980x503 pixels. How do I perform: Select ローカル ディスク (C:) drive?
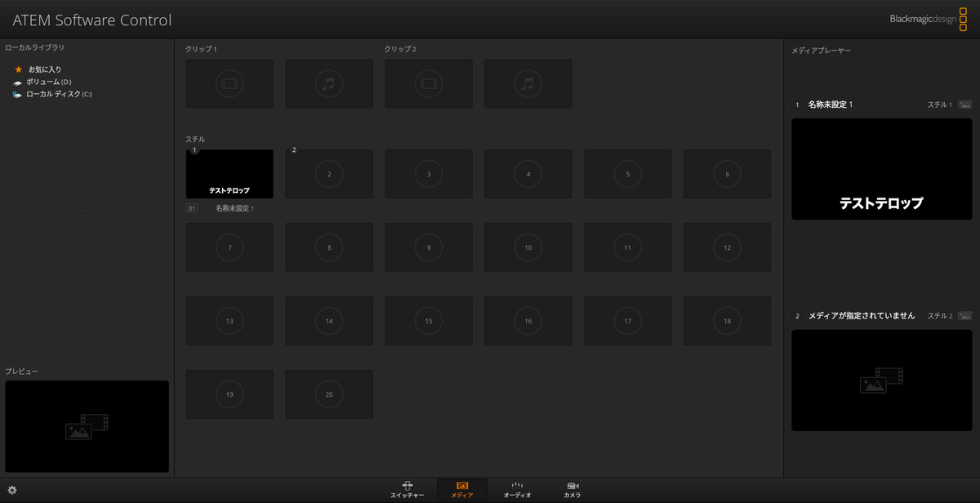coord(59,94)
